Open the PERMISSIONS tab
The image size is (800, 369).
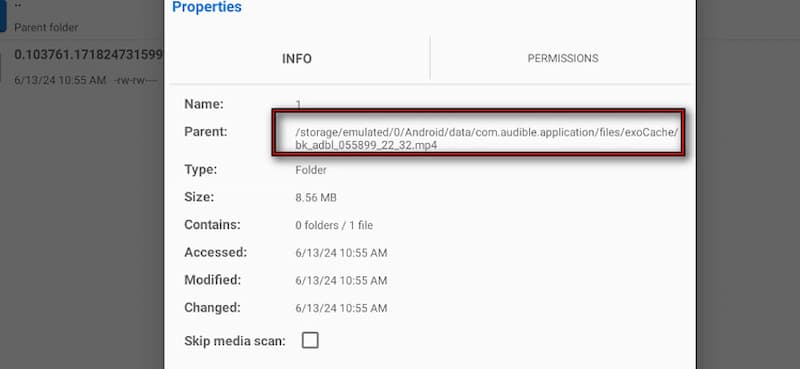tap(563, 59)
